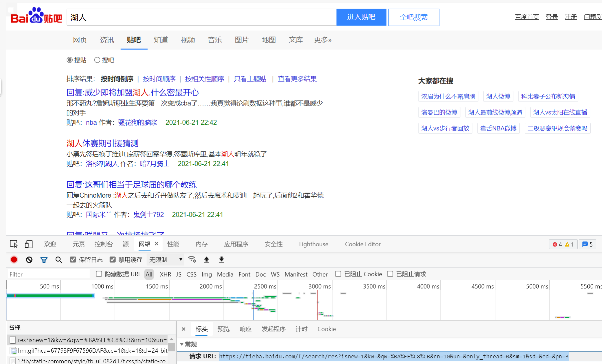The height and width of the screenshot is (364, 602).
Task: Open the 登录 link
Action: [x=552, y=17]
